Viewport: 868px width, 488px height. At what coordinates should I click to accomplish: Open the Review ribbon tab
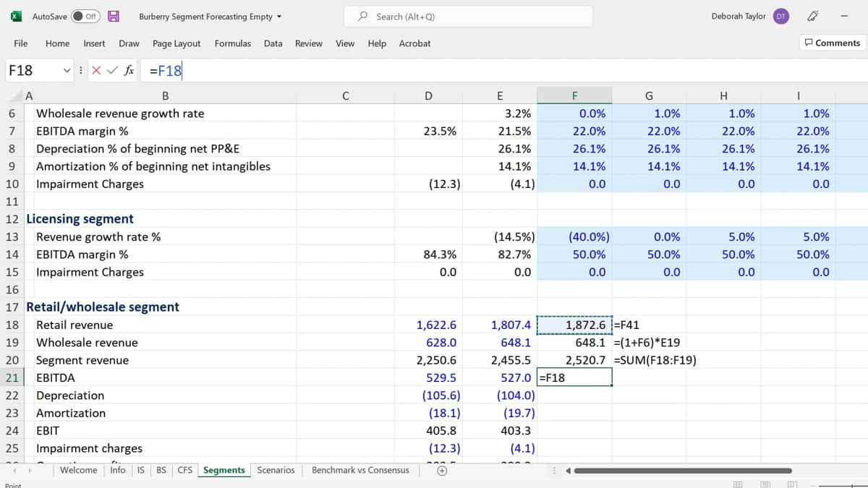click(x=308, y=43)
